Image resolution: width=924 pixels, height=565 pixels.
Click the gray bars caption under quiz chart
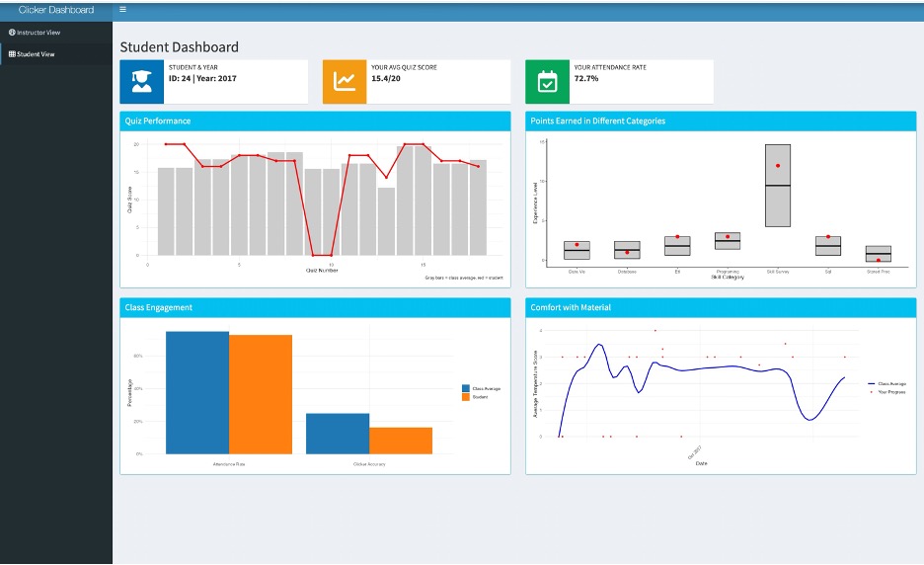pos(464,278)
